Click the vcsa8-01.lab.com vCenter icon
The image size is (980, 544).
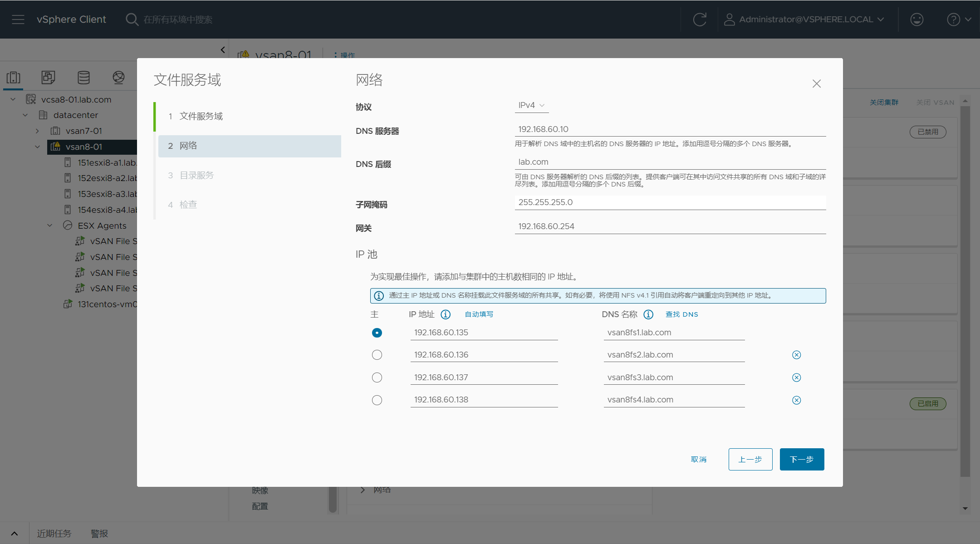point(31,99)
